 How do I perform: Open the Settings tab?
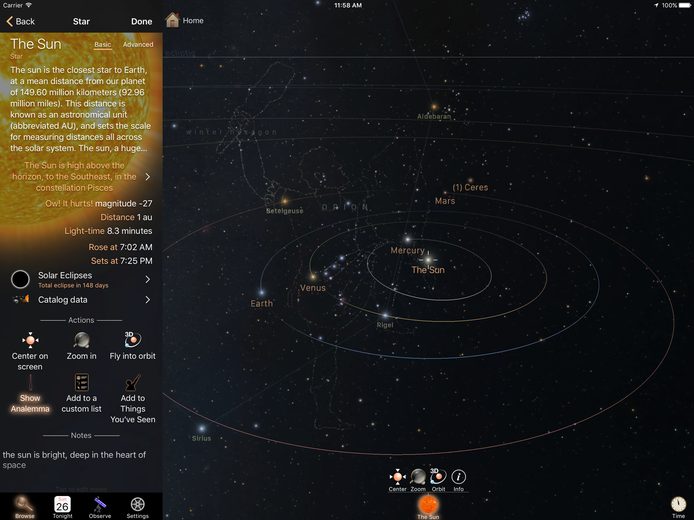point(138,507)
